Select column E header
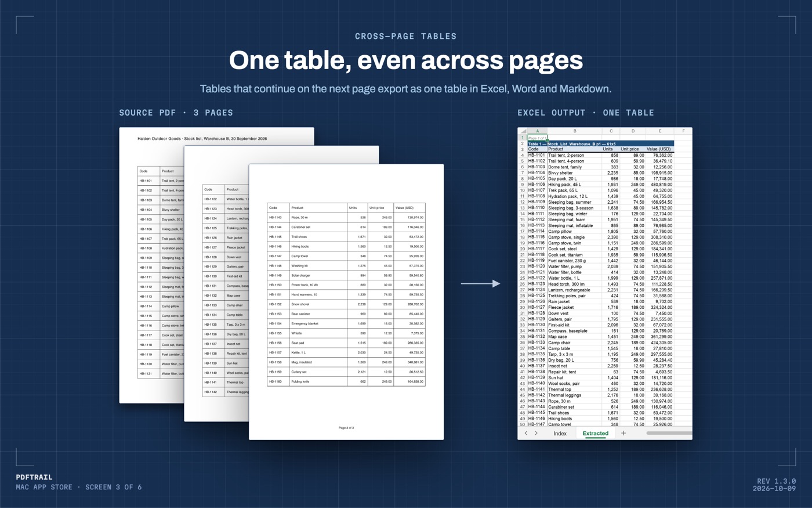Viewport: 812px width, 508px height. point(659,131)
